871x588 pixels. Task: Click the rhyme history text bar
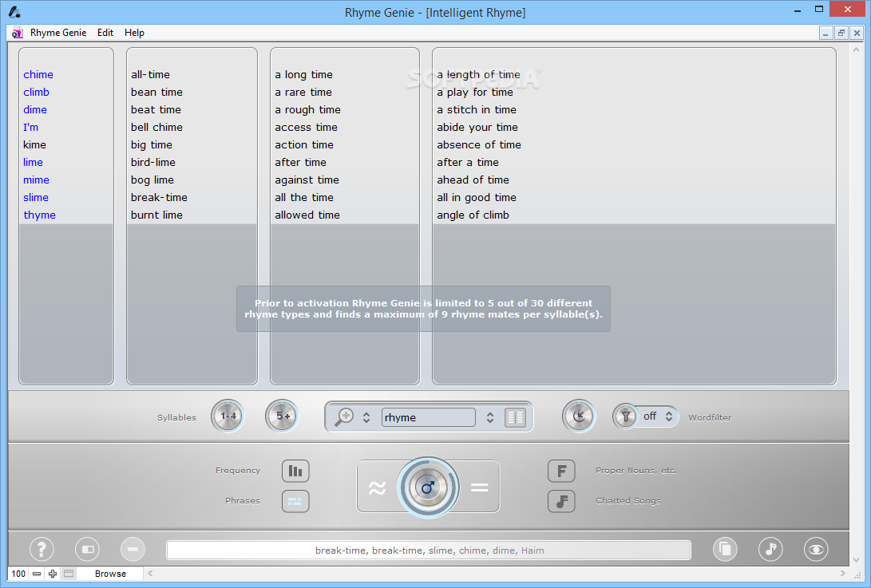tap(429, 551)
